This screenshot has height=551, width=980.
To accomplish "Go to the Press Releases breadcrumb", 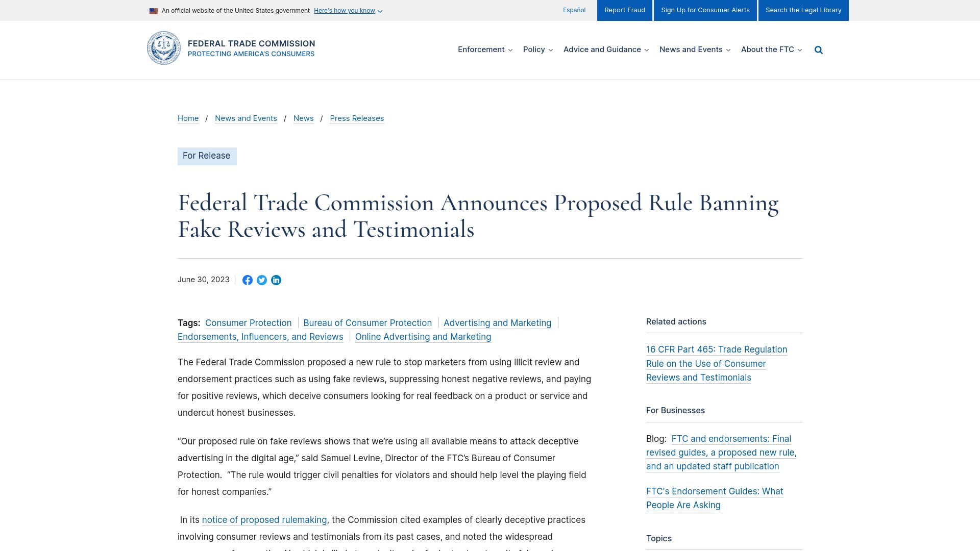I will (x=357, y=118).
